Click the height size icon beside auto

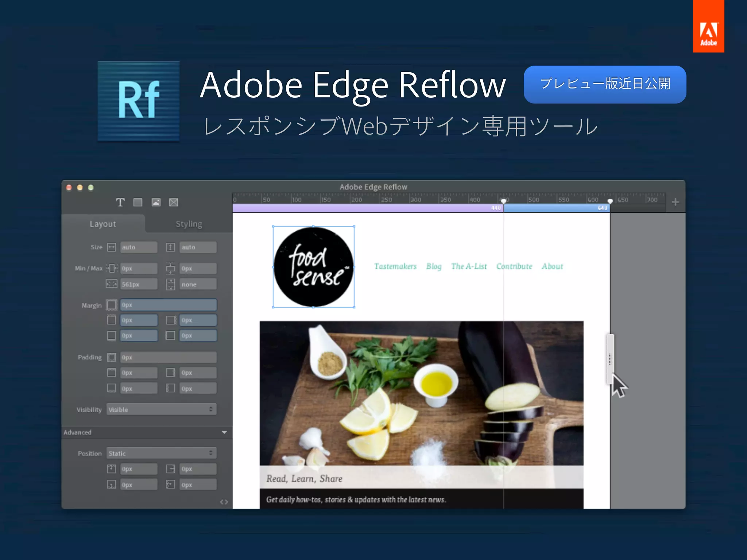tap(171, 247)
